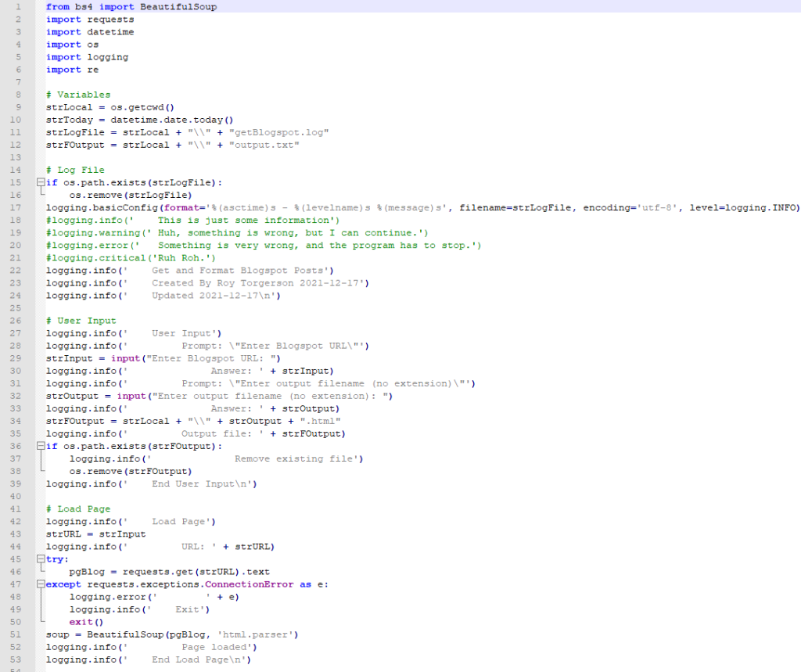Click the # Variables comment
Image resolution: width=801 pixels, height=672 pixels.
(78, 94)
